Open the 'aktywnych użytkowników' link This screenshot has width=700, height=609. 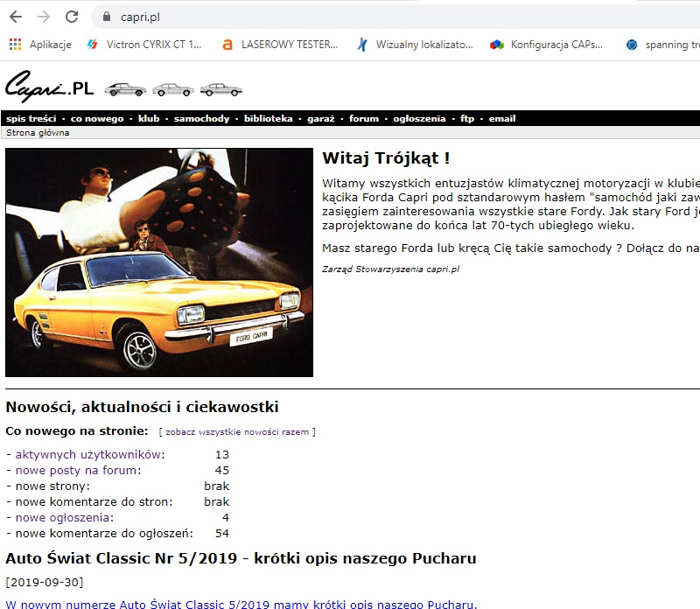[x=88, y=454]
